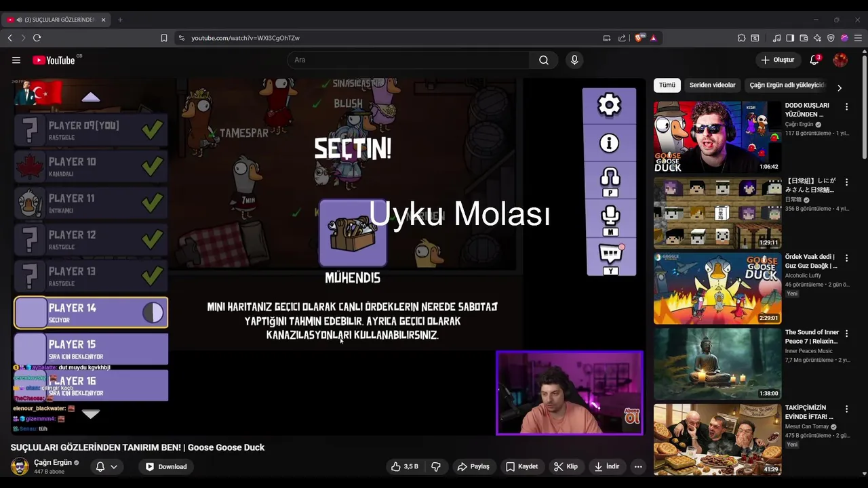Create a clip with Klip
The width and height of the screenshot is (868, 488).
[566, 466]
